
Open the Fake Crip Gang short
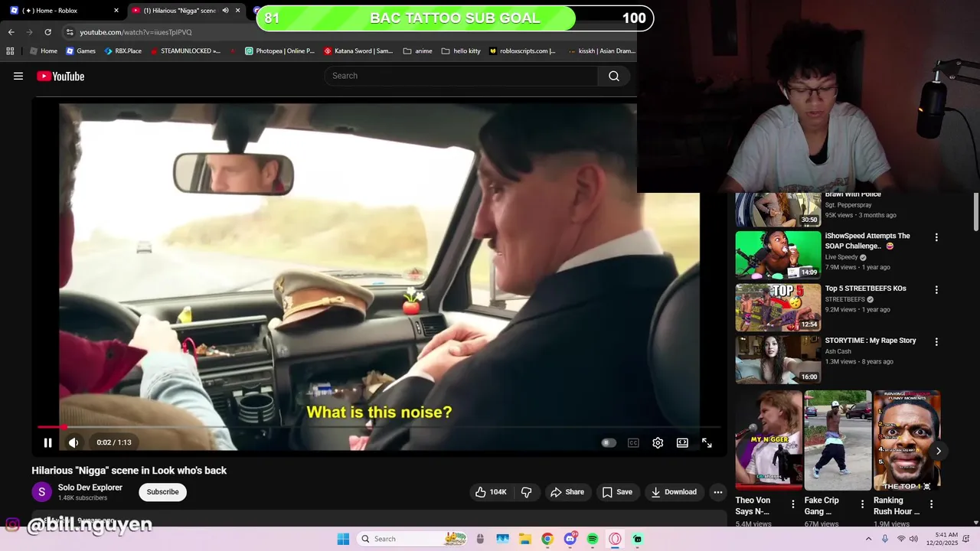838,440
